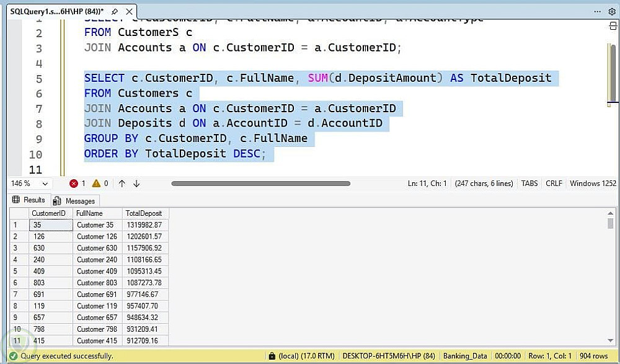Click line number 10 in the gutter
Screen dimensions: 620x364
click(35, 154)
